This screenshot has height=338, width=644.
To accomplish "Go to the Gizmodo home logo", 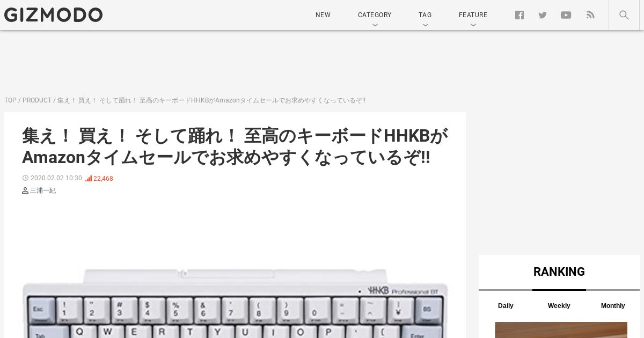I will [x=53, y=14].
